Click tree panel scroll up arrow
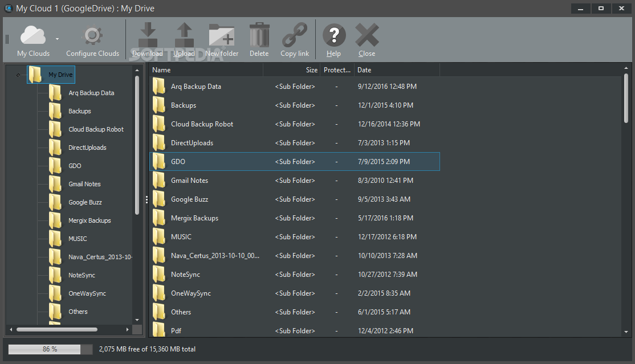Image resolution: width=635 pixels, height=364 pixels. 137,70
